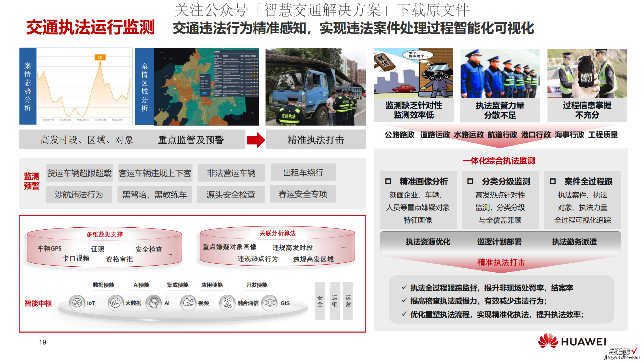Click 港口行政 label

pos(536,135)
